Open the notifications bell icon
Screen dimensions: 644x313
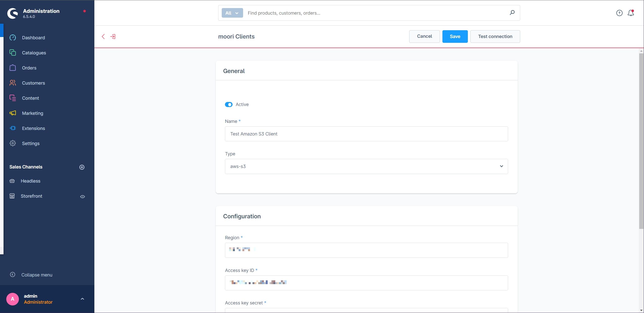tap(631, 13)
